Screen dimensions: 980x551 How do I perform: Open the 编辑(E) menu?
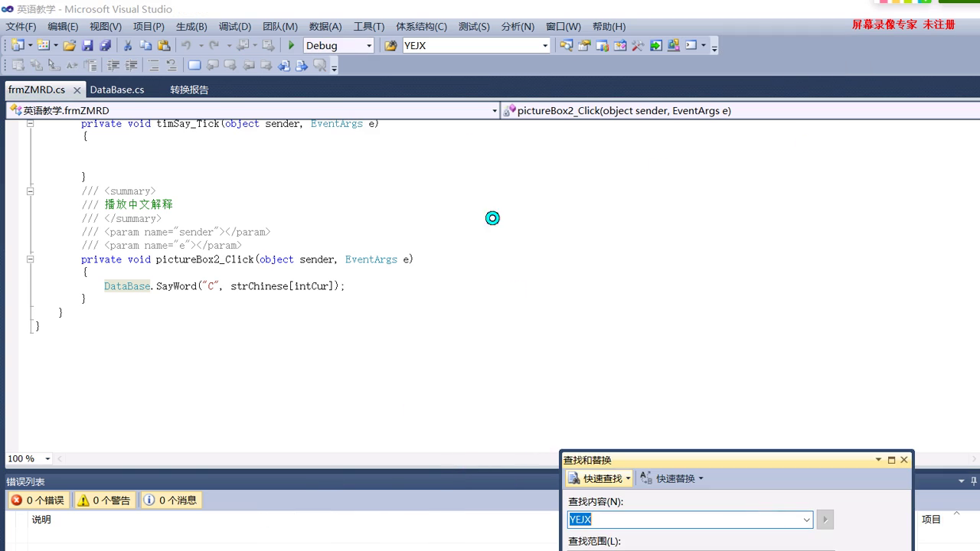63,26
